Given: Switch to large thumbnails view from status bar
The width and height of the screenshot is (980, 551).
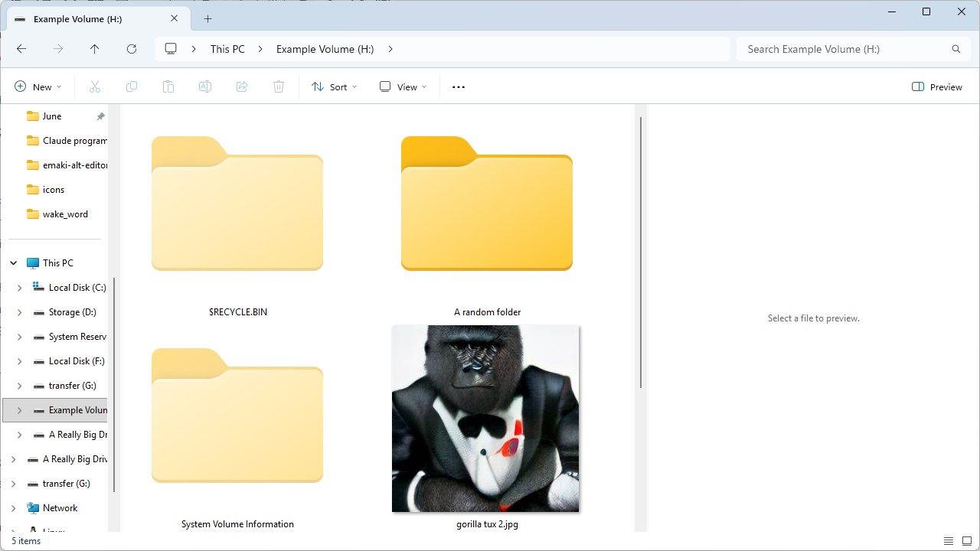Looking at the screenshot, I should 966,541.
